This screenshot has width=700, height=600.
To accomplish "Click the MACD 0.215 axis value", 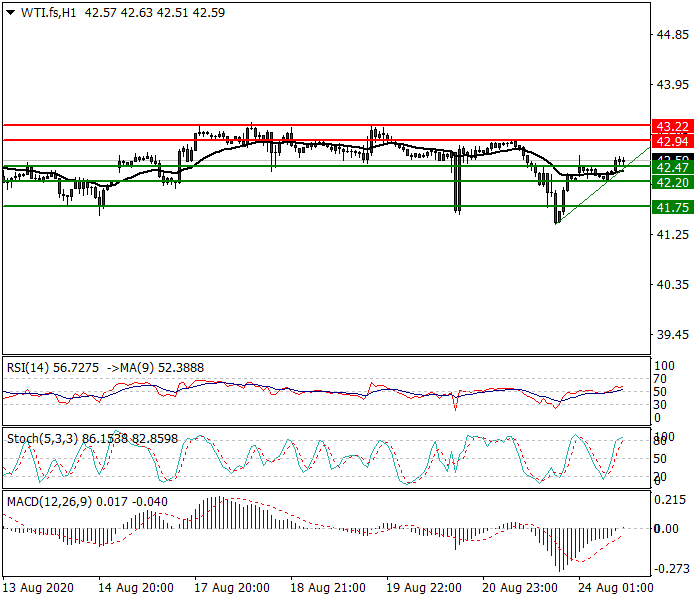I will pyautogui.click(x=670, y=500).
